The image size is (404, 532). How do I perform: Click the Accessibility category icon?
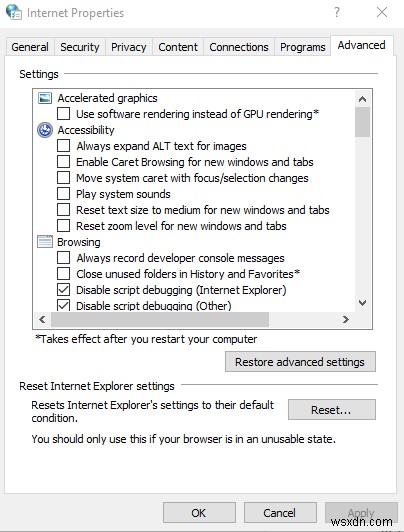[45, 130]
